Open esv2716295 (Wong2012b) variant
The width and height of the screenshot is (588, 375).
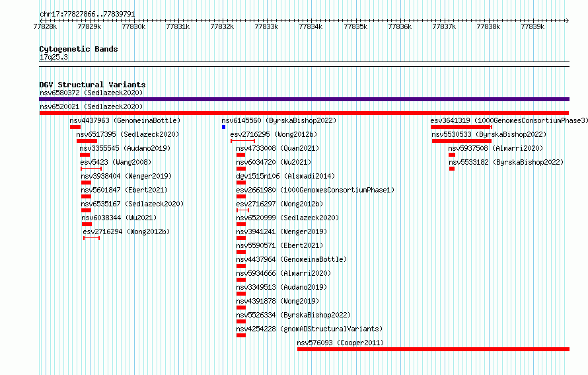click(x=274, y=134)
